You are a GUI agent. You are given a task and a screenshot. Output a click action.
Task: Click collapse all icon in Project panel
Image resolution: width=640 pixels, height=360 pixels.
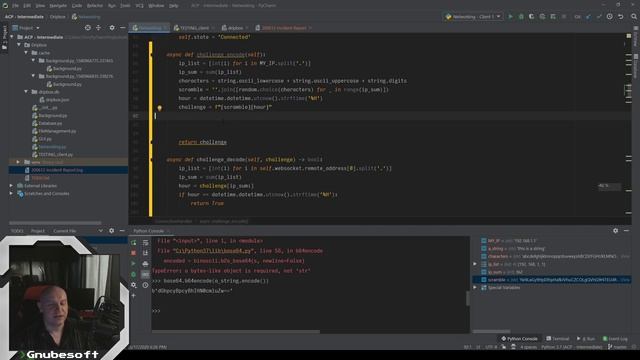pyautogui.click(x=98, y=28)
